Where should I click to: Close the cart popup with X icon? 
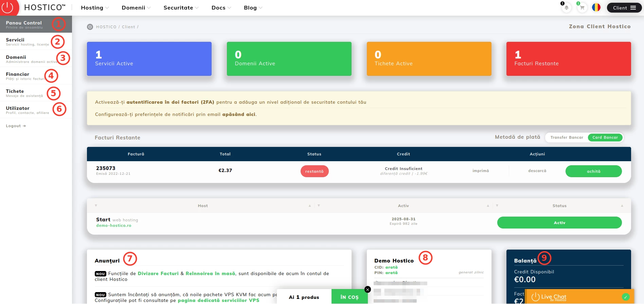(368, 289)
